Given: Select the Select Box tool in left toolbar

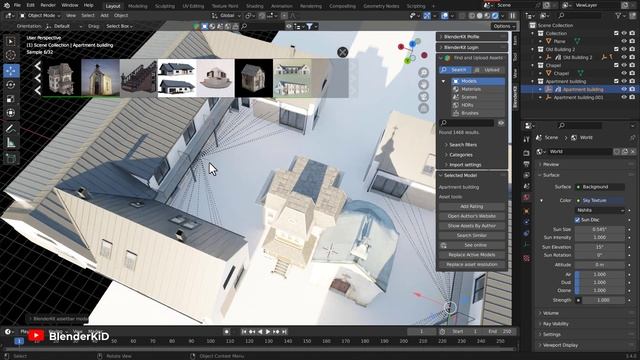Looking at the screenshot, I should point(11,42).
